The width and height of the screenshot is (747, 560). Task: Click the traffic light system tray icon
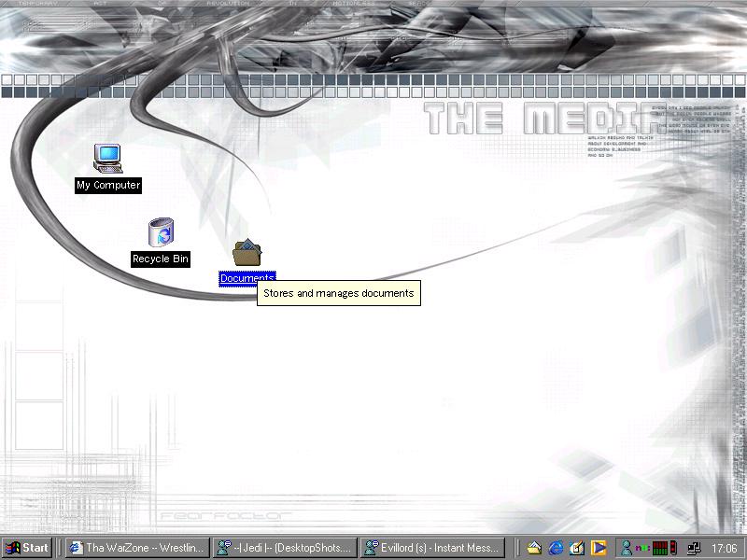pyautogui.click(x=672, y=548)
